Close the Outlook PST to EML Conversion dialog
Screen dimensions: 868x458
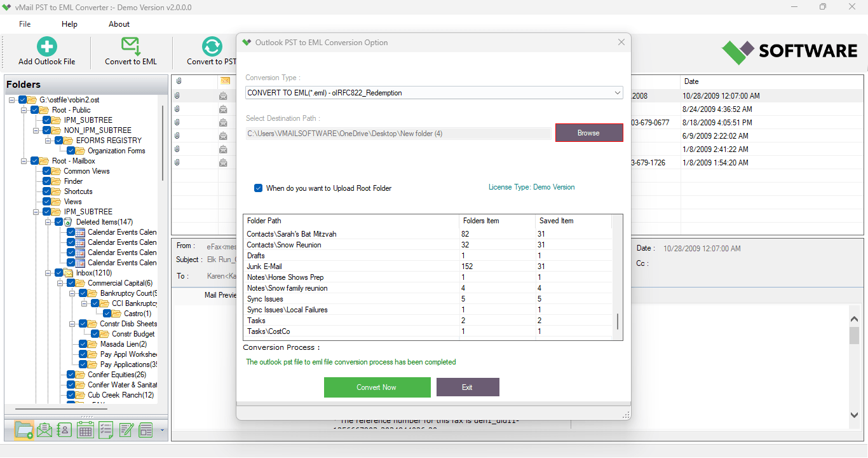tap(621, 43)
